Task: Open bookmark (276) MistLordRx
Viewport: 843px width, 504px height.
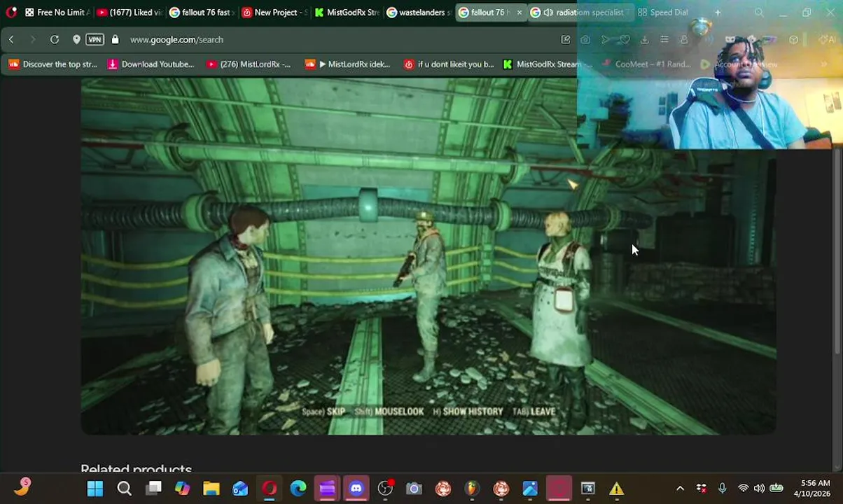Action: tap(249, 64)
